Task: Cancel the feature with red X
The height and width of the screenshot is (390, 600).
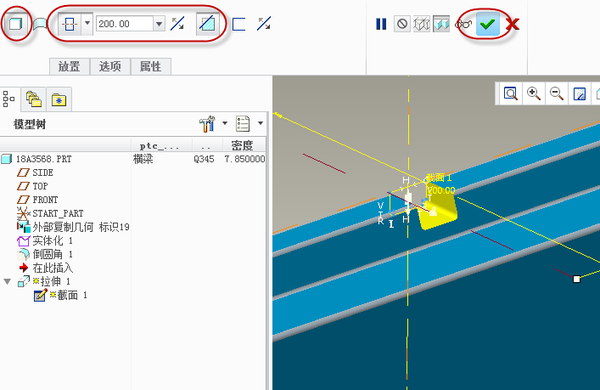Action: [512, 24]
